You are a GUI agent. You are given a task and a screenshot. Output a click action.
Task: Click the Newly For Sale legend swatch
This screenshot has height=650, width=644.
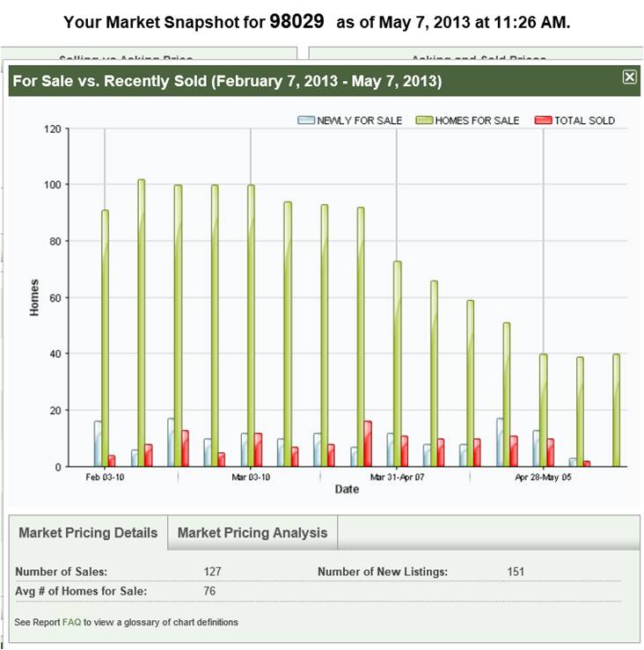306,121
